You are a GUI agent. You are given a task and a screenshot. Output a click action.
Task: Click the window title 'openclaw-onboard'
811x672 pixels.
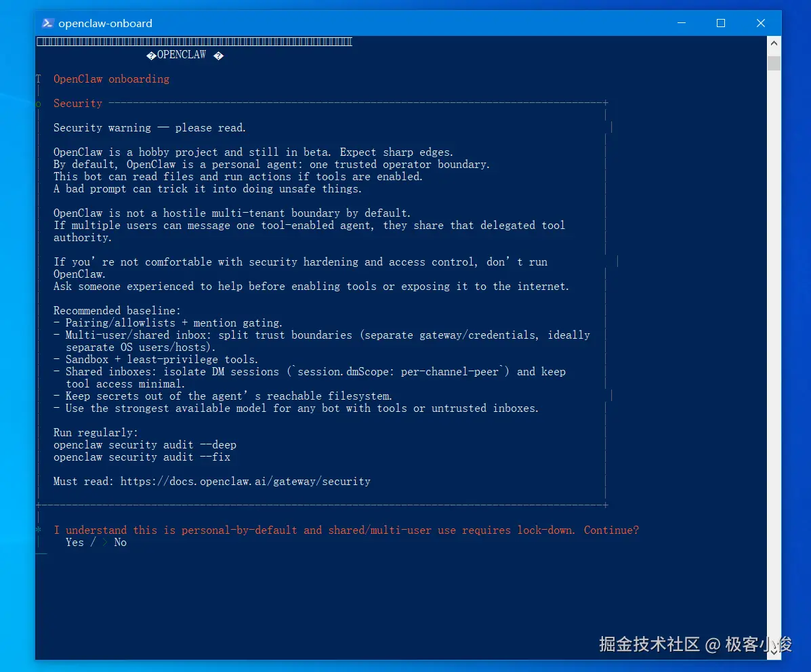click(105, 23)
